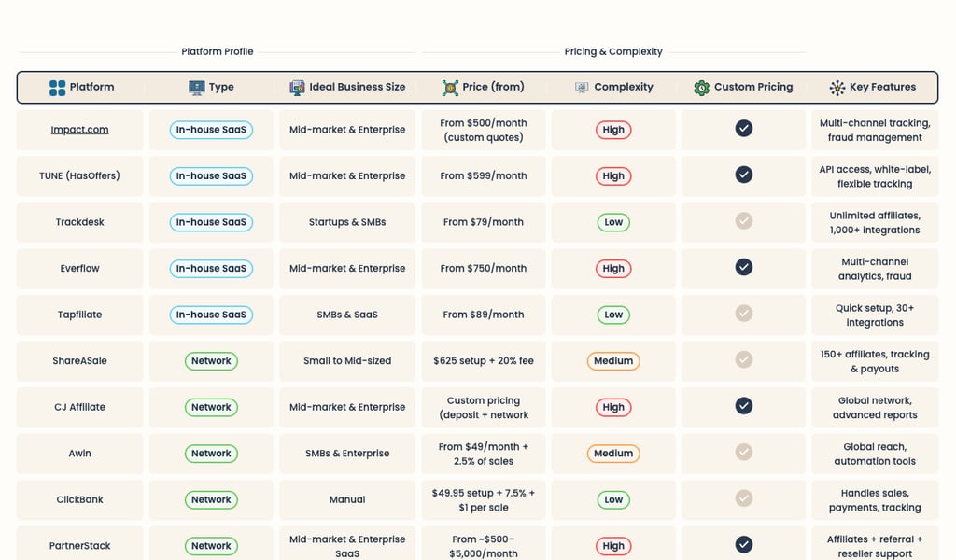Screen dimensions: 956x560
Task: Toggle Custom Pricing checkmark for Impact.com
Action: point(743,129)
